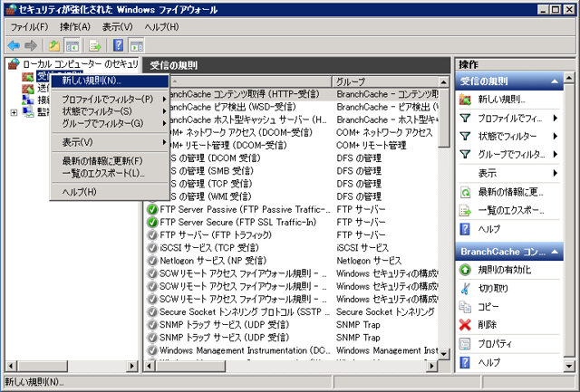Viewport: 580px width, 392px height.
Task: Open グループでフィルター(G) submenu in context menu
Action: (x=110, y=123)
